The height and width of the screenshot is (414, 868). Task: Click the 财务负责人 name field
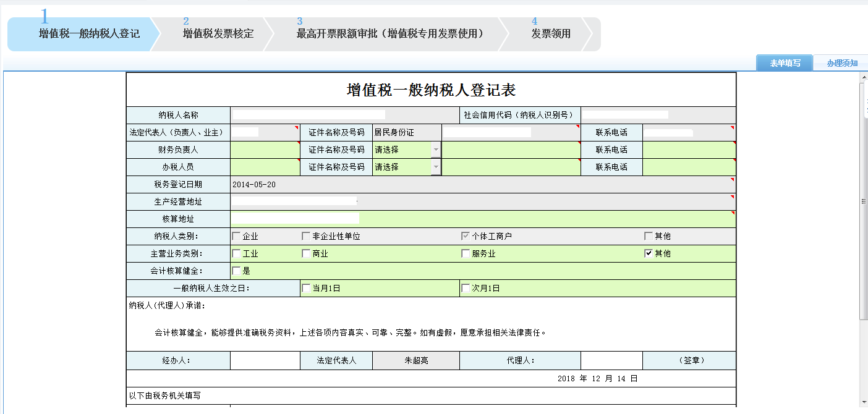click(x=265, y=150)
